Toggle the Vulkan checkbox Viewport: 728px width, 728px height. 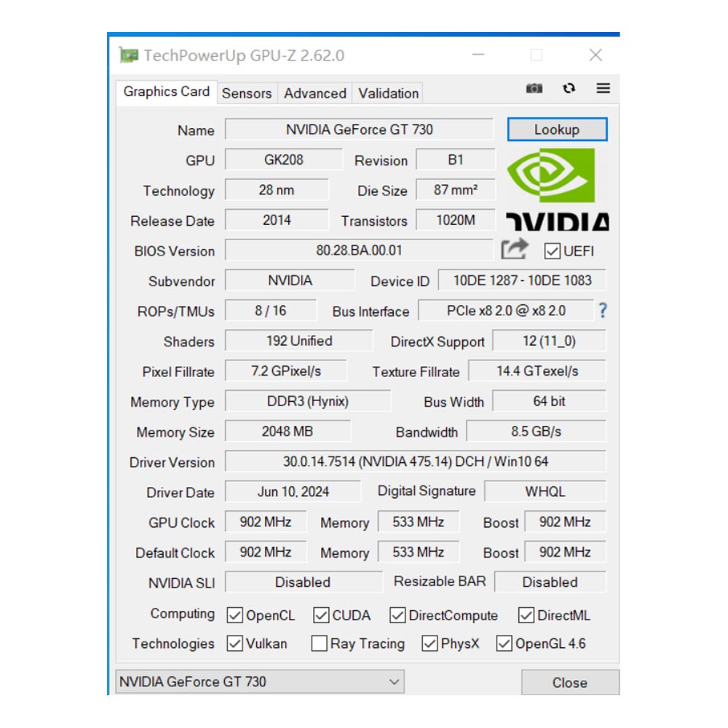click(x=234, y=644)
